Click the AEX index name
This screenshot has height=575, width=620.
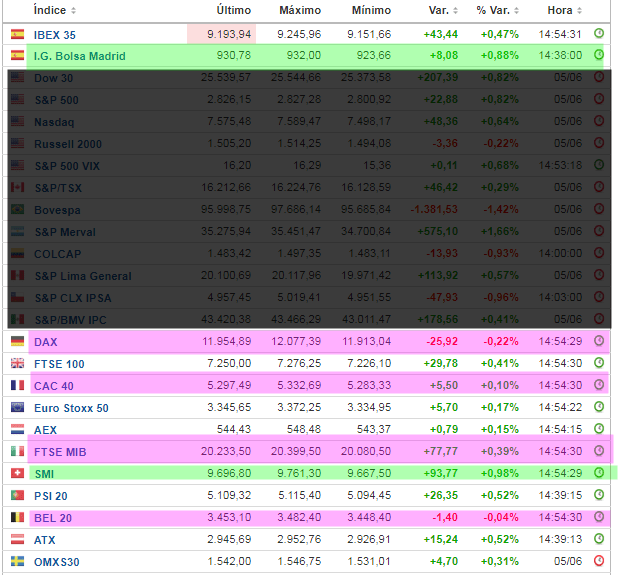(x=45, y=429)
